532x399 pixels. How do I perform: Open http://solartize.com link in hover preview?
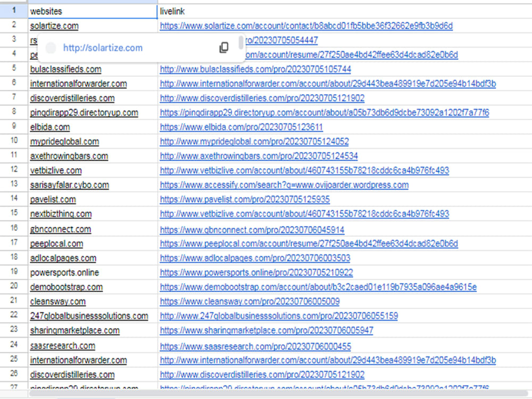click(103, 48)
